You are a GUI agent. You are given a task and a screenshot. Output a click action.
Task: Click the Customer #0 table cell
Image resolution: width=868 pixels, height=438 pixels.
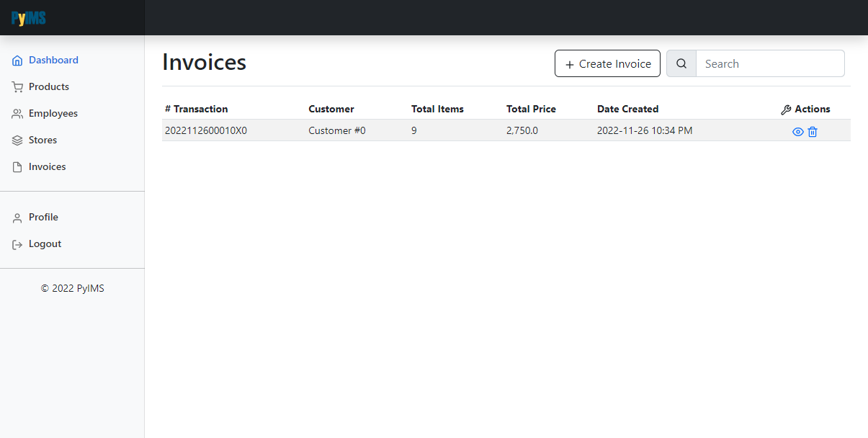point(337,130)
